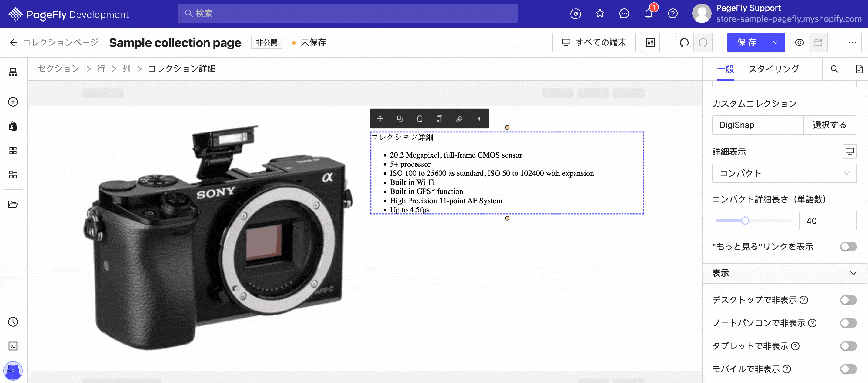Click the 非公開 status badge
This screenshot has height=383, width=868.
[266, 42]
